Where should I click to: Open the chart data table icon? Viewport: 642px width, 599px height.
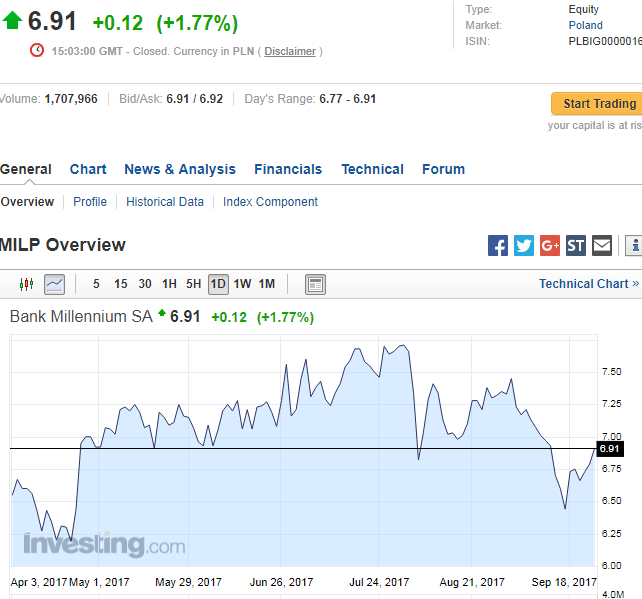pos(315,284)
